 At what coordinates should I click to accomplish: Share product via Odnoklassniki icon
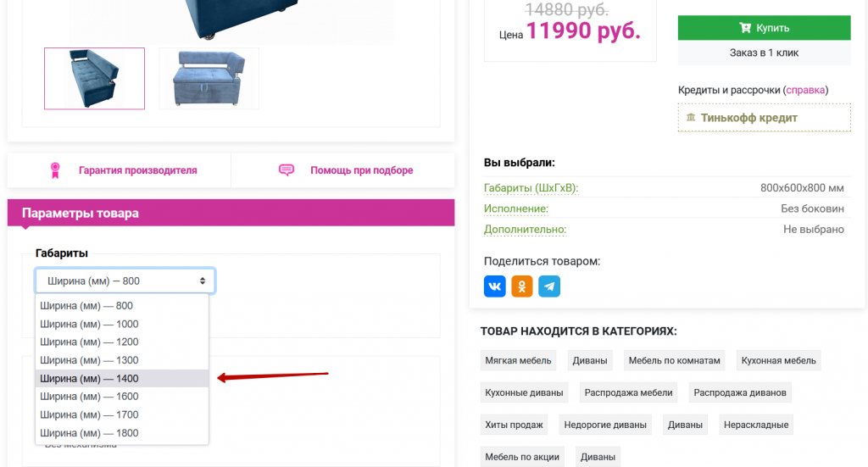521,286
